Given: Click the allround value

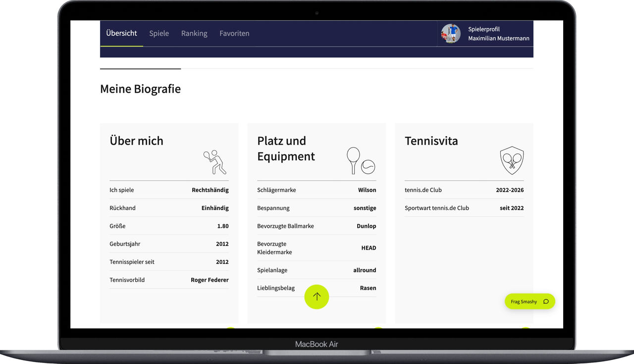Looking at the screenshot, I should click(x=365, y=270).
